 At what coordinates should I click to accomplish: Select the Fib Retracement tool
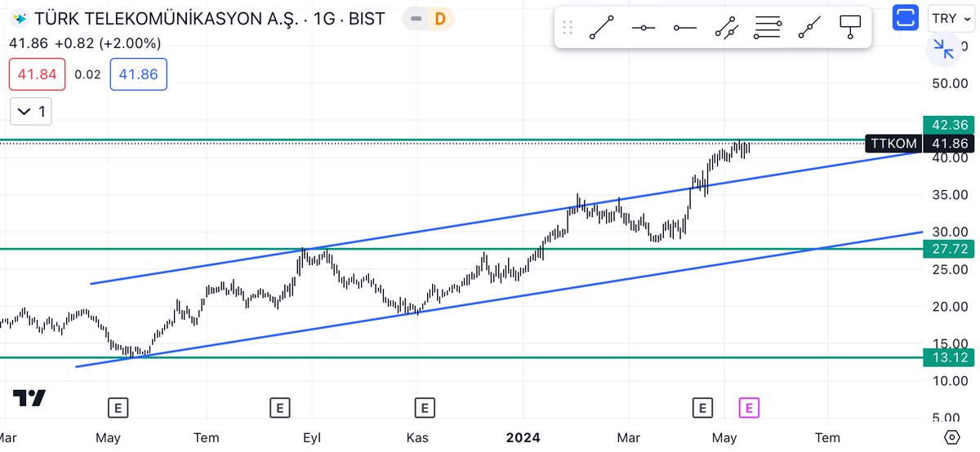pos(768,28)
